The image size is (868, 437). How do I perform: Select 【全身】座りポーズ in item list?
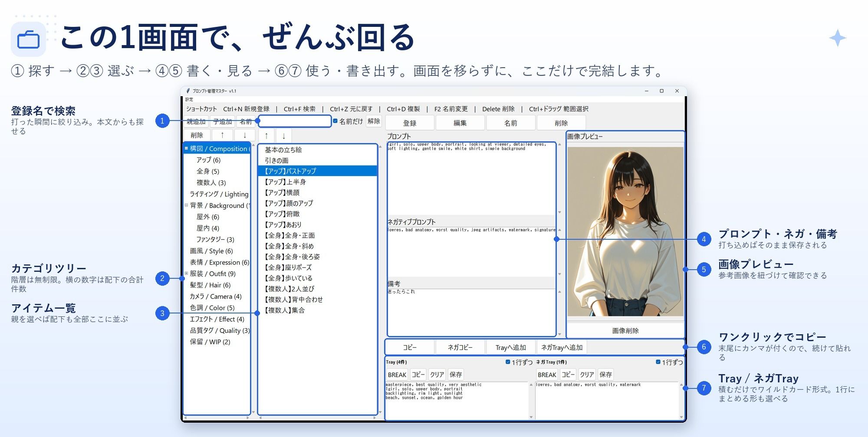318,267
